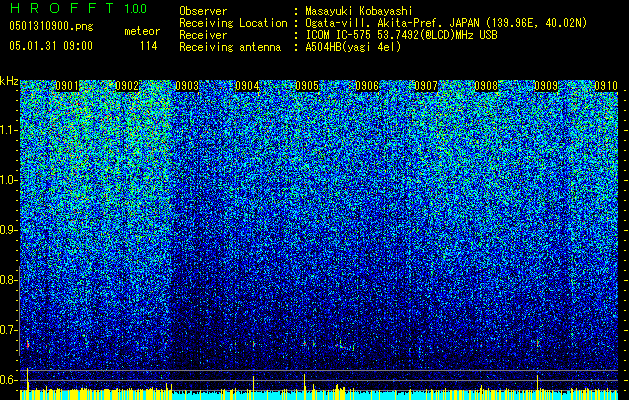Click the 0904 time marker
The width and height of the screenshot is (629, 400).
(247, 86)
